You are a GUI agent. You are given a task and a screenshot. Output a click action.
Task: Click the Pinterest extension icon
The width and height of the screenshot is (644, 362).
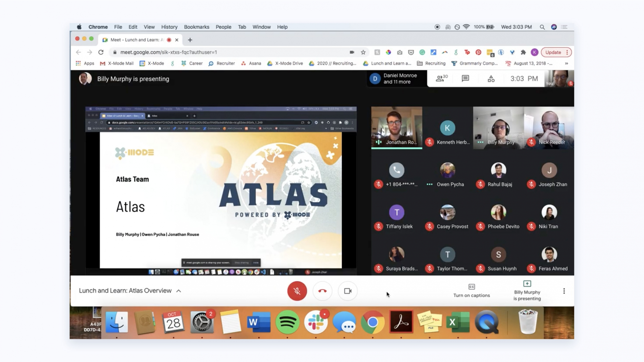pyautogui.click(x=478, y=52)
